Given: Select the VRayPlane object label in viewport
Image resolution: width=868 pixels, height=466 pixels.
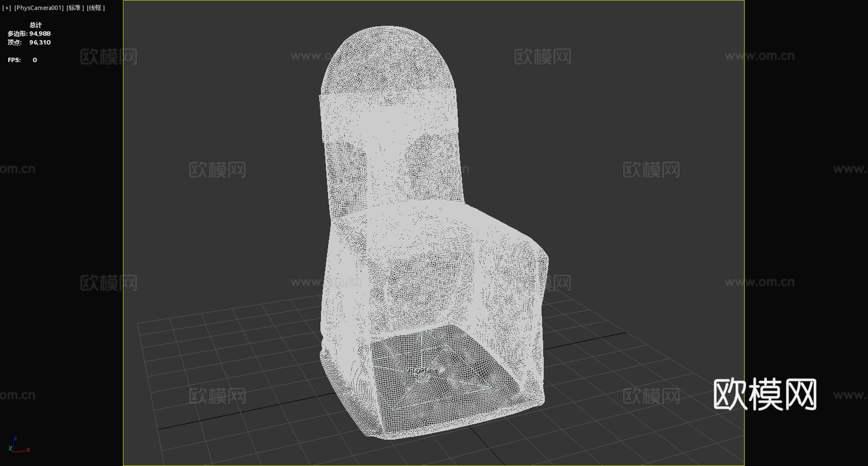Looking at the screenshot, I should pyautogui.click(x=422, y=370).
